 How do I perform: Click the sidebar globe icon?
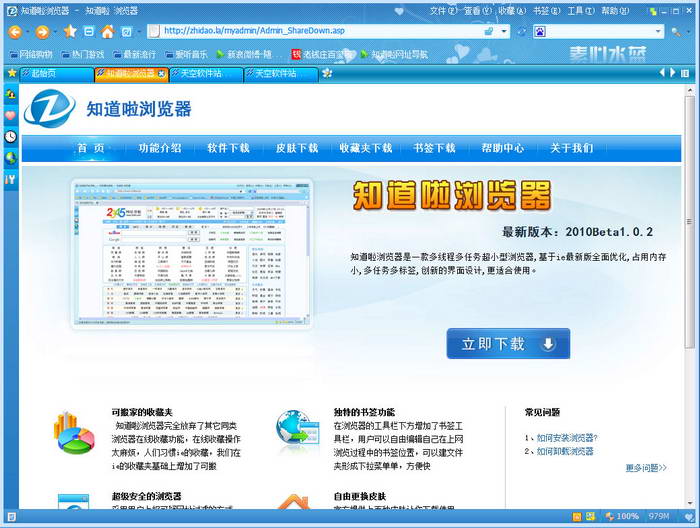pyautogui.click(x=10, y=158)
